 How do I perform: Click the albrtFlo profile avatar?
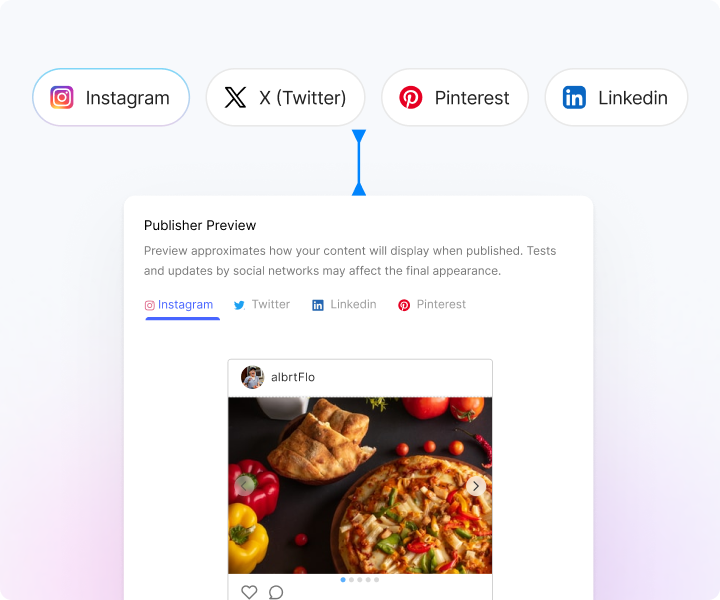[253, 377]
